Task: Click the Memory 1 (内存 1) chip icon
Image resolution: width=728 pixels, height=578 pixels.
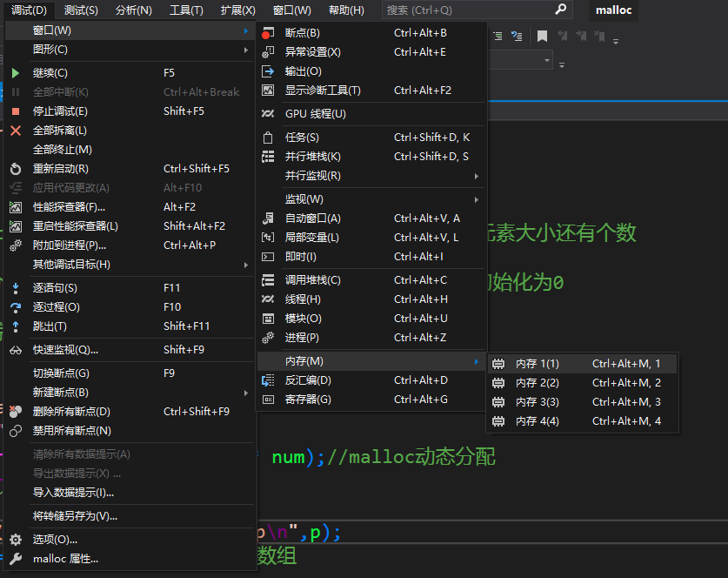Action: tap(498, 364)
